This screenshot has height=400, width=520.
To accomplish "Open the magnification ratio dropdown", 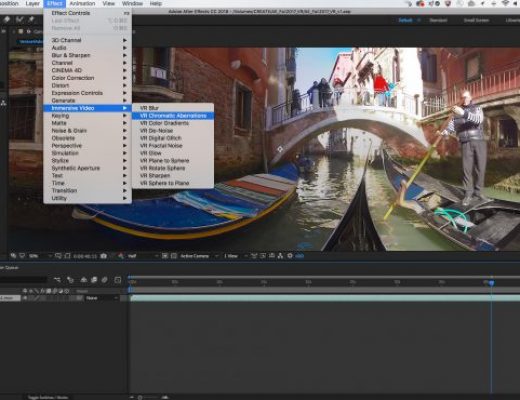I will point(40,256).
